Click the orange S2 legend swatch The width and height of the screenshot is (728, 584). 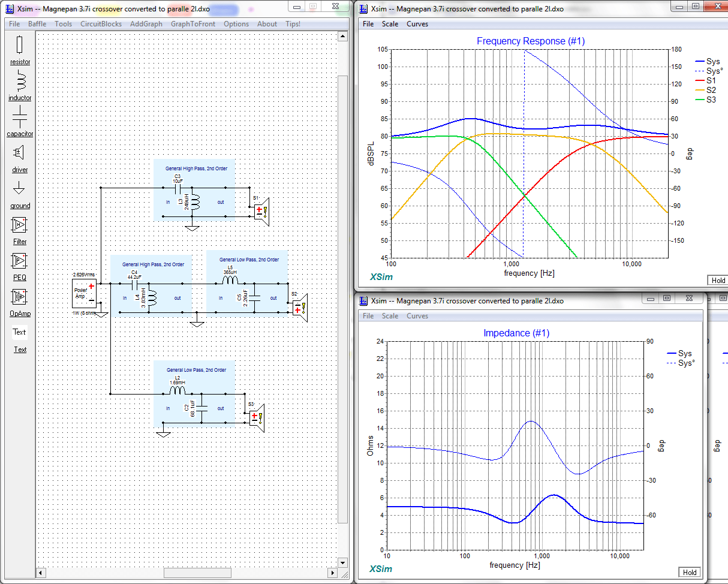(699, 90)
